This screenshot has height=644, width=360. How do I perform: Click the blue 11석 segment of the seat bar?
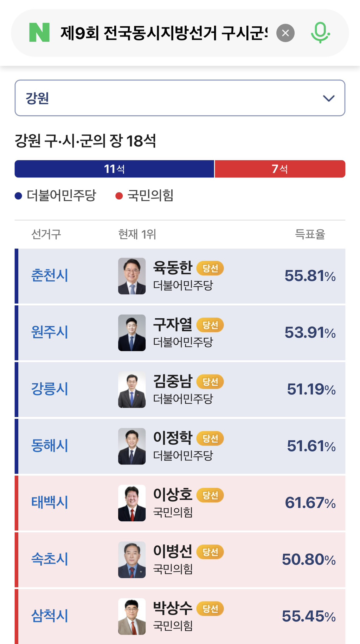(x=114, y=169)
